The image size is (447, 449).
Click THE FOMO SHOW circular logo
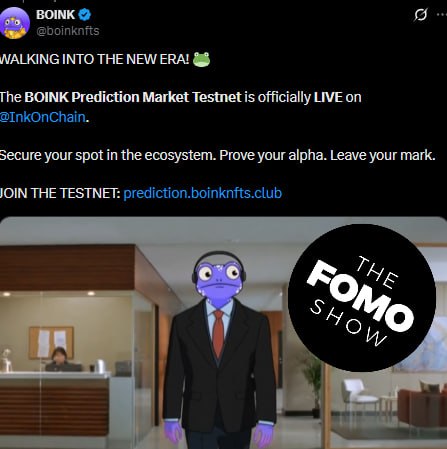[362, 297]
